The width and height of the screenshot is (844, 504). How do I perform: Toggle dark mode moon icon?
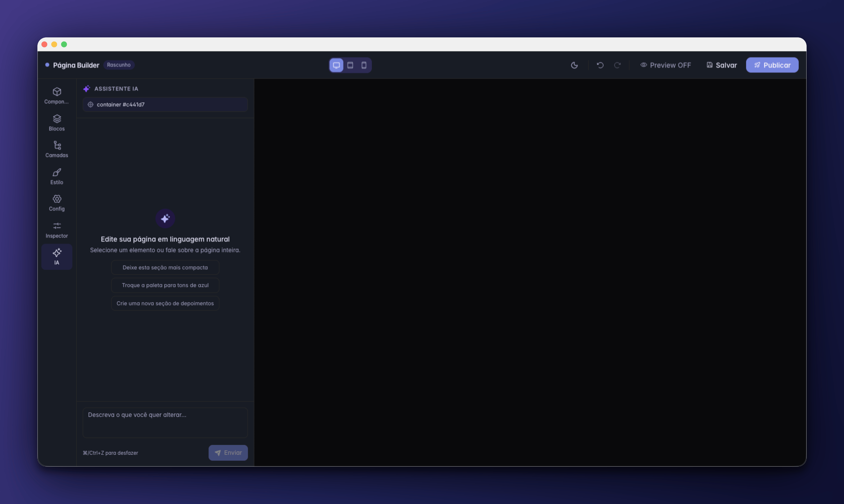[x=574, y=65]
